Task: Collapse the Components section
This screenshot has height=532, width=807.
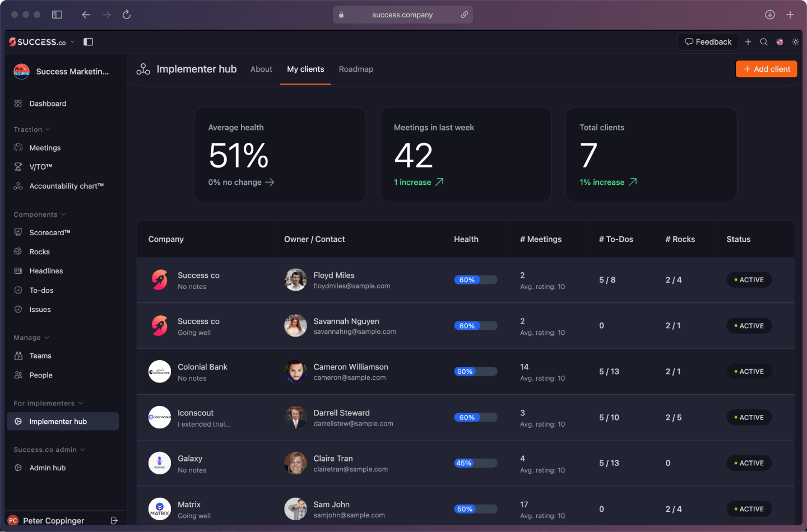Action: [x=40, y=214]
